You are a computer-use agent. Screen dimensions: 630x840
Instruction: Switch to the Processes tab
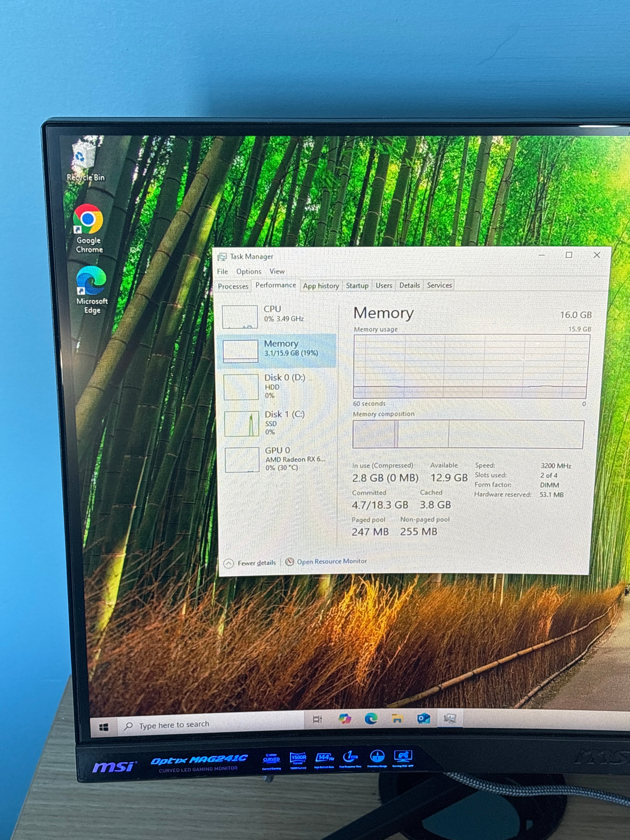[233, 286]
